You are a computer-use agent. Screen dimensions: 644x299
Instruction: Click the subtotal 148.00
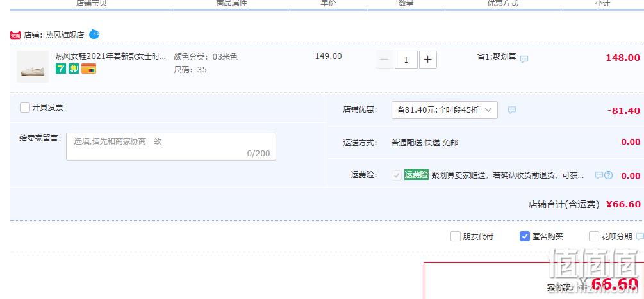pos(623,58)
